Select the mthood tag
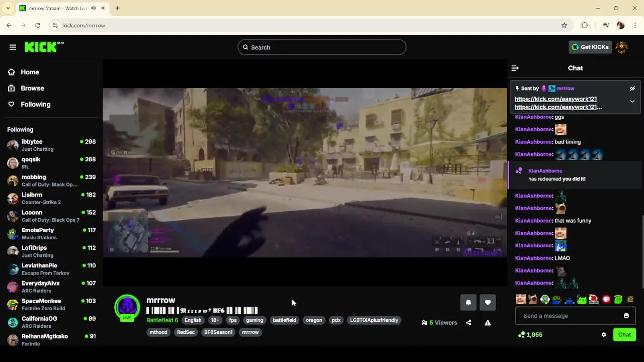 158,332
